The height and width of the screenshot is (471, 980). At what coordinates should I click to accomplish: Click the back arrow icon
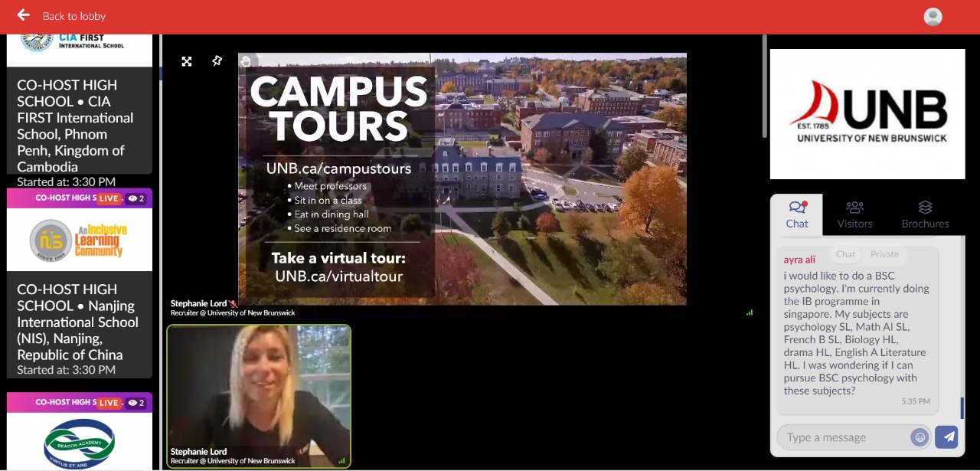[24, 15]
